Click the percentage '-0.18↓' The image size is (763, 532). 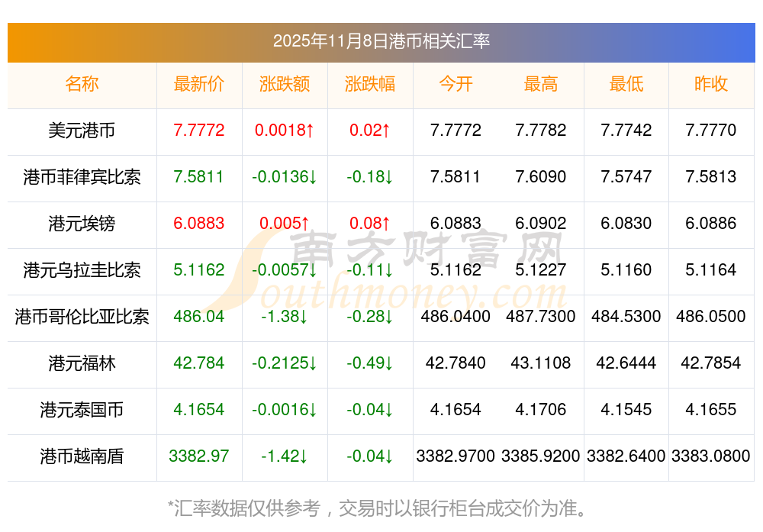pos(370,176)
